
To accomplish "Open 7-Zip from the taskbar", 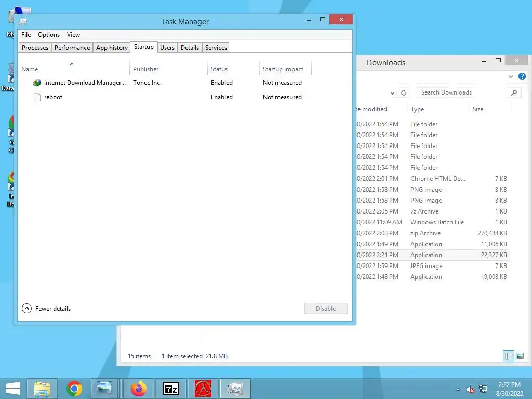I will [x=170, y=389].
